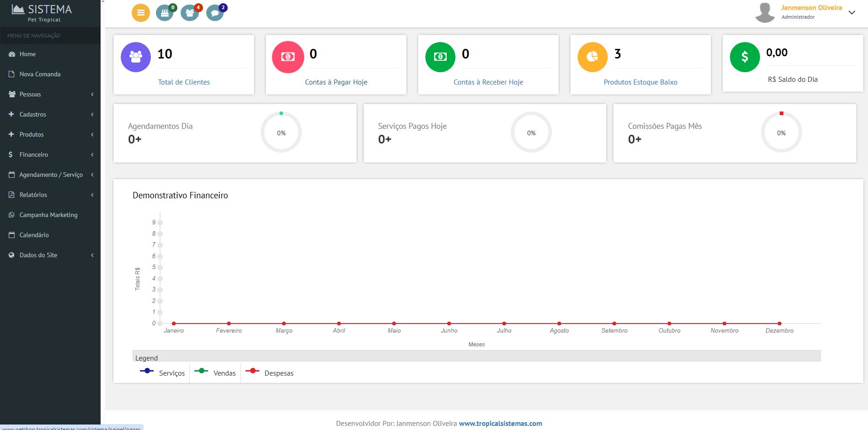Toggle Vendas series in chart legend
Image resolution: width=868 pixels, height=430 pixels.
(215, 373)
